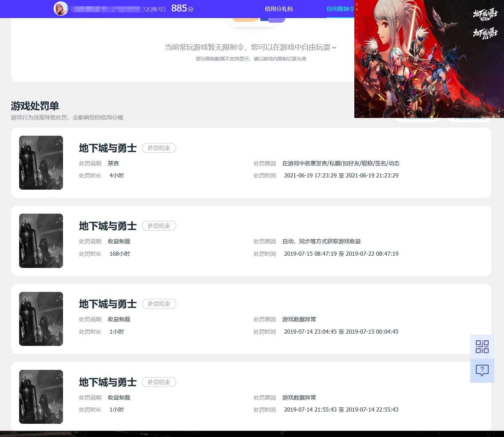Select 收益制裁 on the 21:55:43 card
The image size is (504, 437).
(x=119, y=397)
